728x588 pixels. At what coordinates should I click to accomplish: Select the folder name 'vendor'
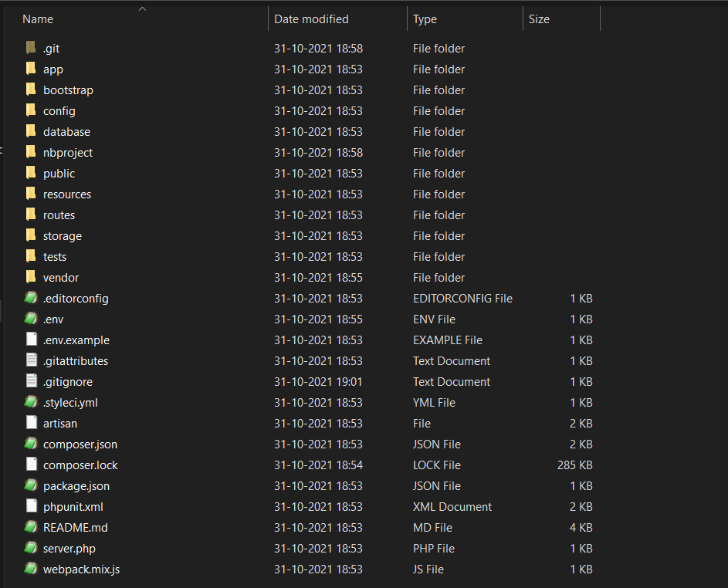point(61,278)
